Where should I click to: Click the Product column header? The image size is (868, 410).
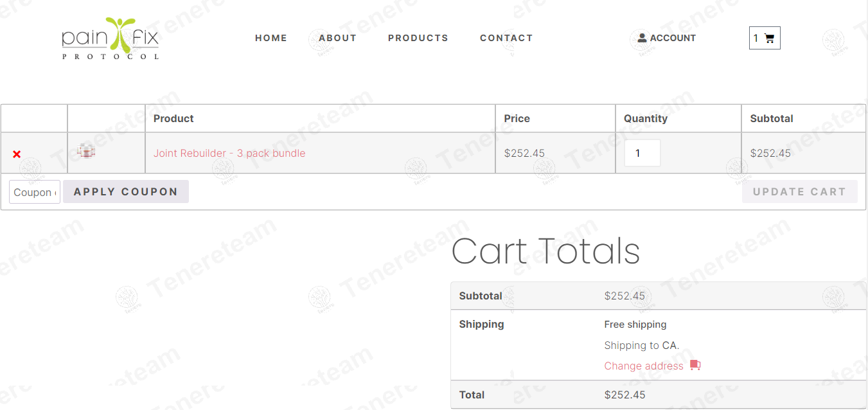(173, 118)
